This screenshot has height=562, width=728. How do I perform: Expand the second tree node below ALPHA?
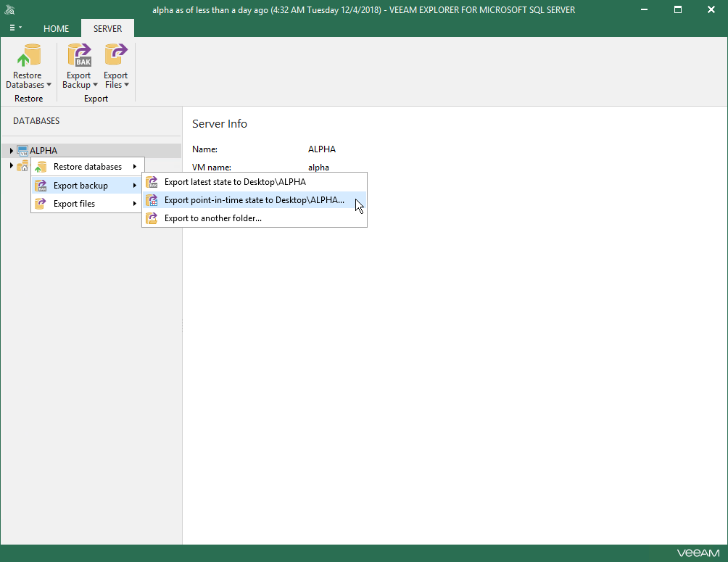tap(11, 165)
